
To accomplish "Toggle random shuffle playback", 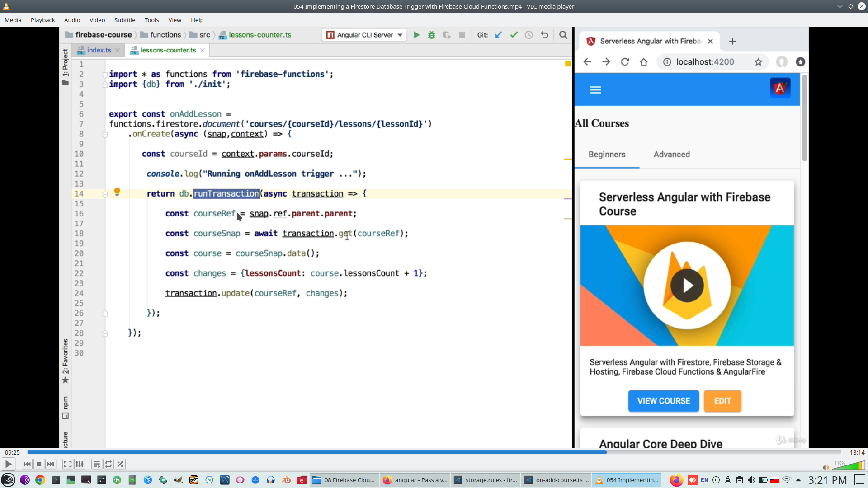I will pyautogui.click(x=120, y=464).
